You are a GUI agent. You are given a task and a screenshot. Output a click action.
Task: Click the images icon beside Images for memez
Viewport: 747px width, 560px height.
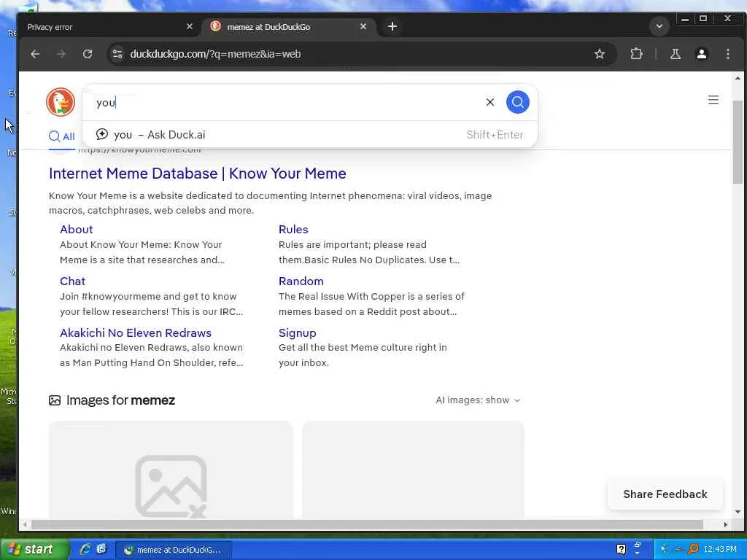coord(55,400)
